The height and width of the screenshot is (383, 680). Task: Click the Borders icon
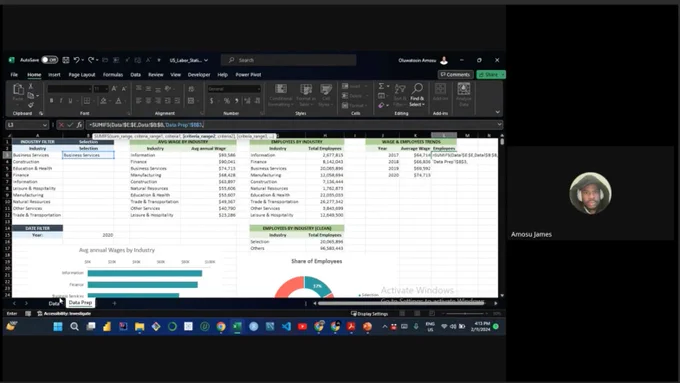87,101
